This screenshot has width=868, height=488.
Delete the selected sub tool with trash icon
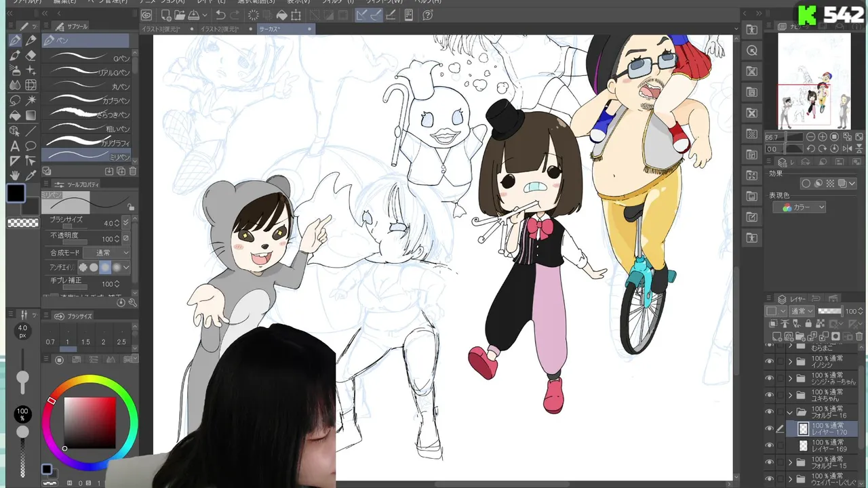(x=132, y=171)
